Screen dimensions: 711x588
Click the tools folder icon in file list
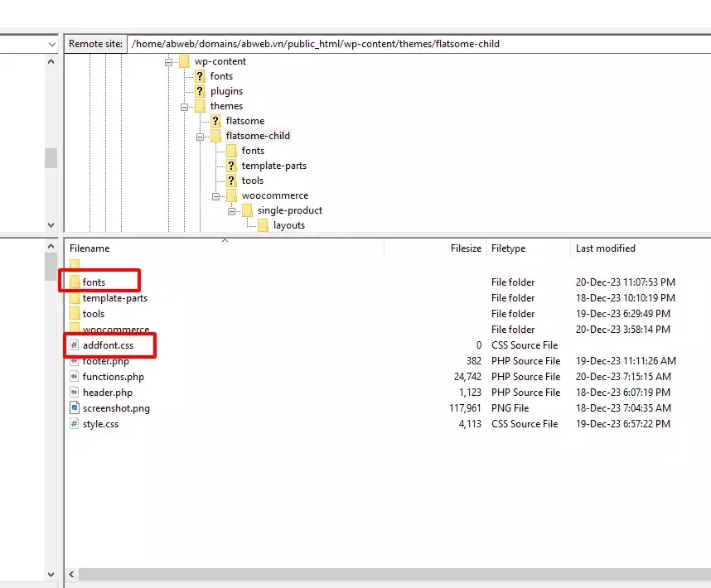coord(75,314)
